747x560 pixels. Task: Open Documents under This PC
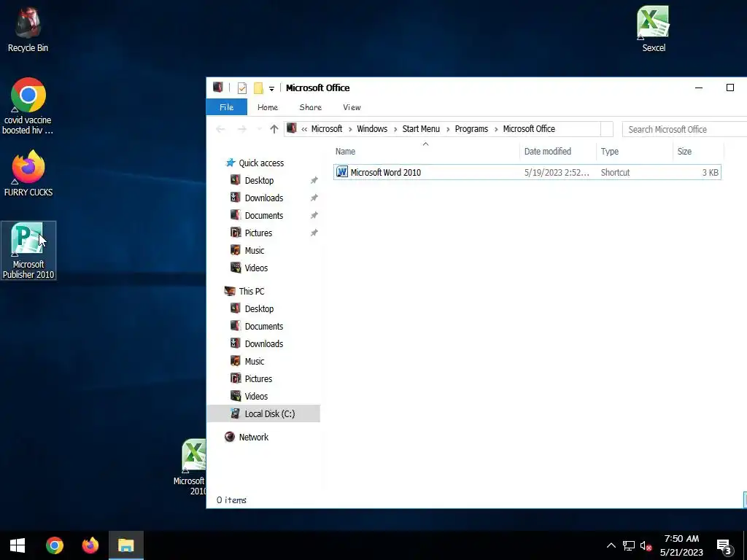(264, 327)
